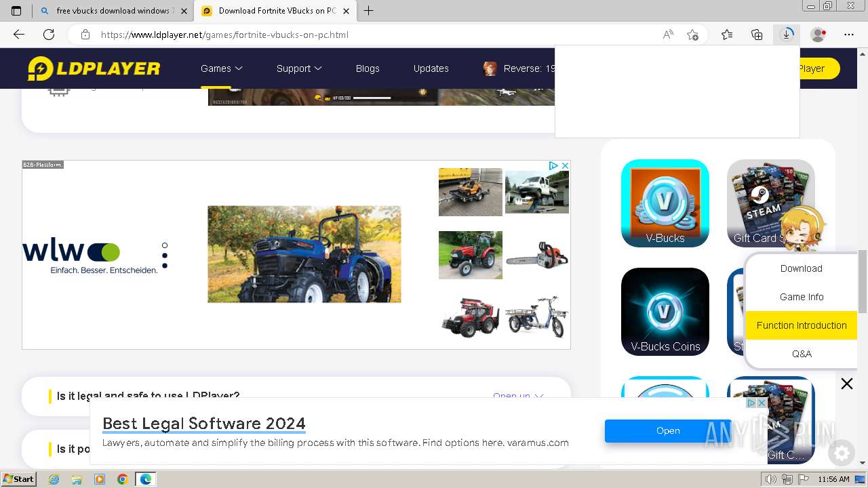Open the Updates page

(x=431, y=68)
